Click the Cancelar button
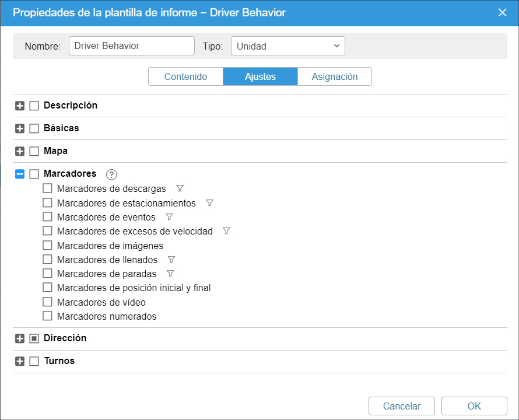Screen dimensions: 519x420 [x=402, y=406]
